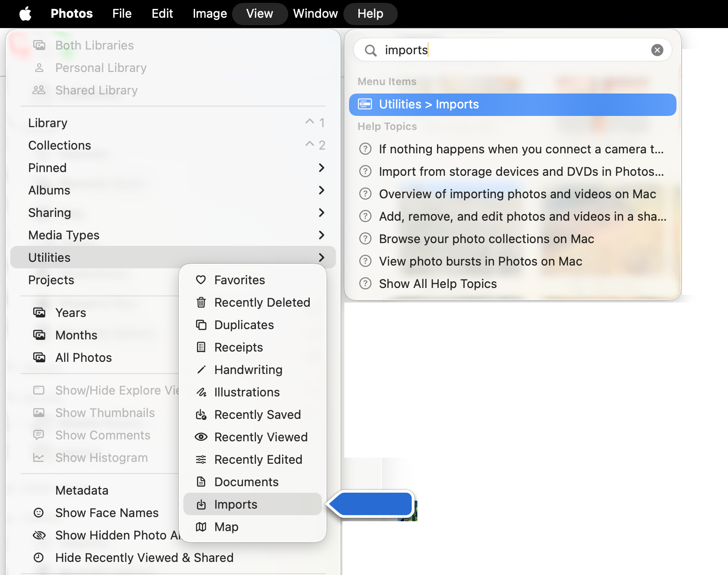Open Add, remove, and edit photos topic
The height and width of the screenshot is (575, 728).
click(513, 216)
